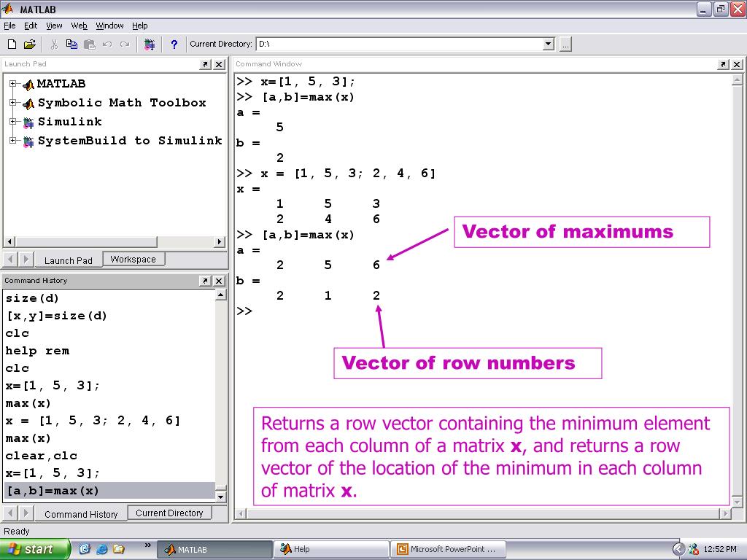
Task: Select '[x,y]=size(d)' in Command History
Action: [57, 316]
